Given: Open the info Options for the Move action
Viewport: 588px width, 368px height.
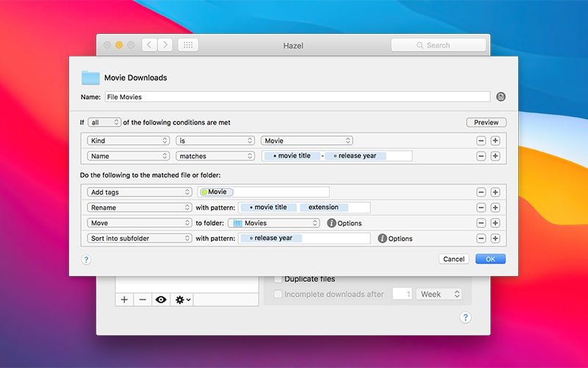Looking at the screenshot, I should click(x=331, y=223).
